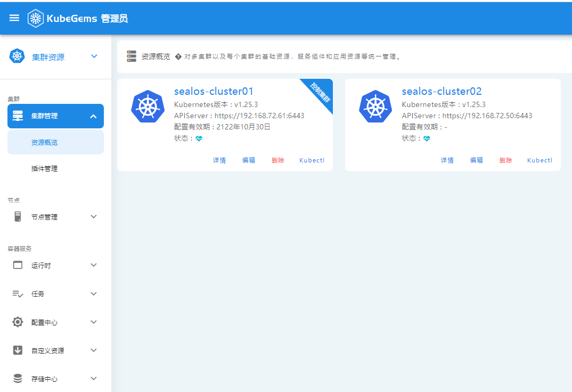572x392 pixels.
Task: Click the 自定义资源 download icon
Action: click(18, 350)
